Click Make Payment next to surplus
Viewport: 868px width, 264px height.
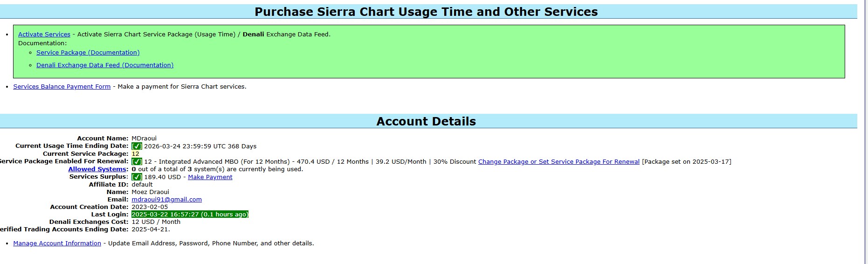click(x=210, y=177)
